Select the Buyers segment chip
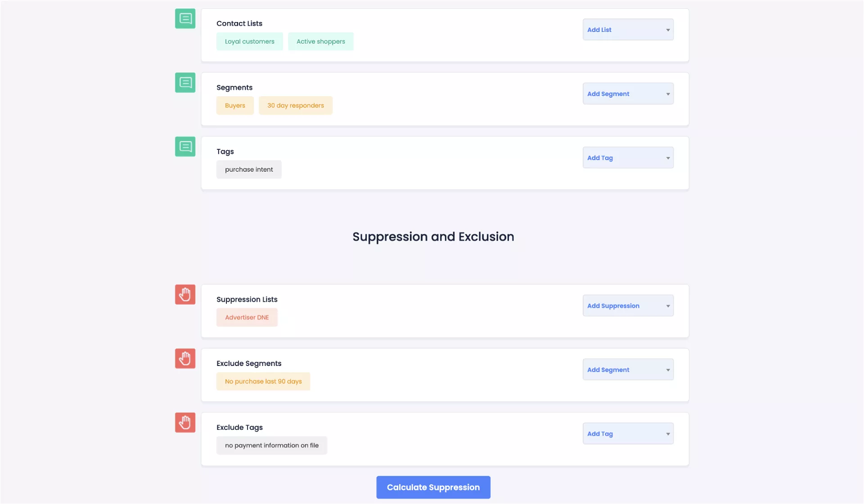The height and width of the screenshot is (504, 864). tap(235, 106)
